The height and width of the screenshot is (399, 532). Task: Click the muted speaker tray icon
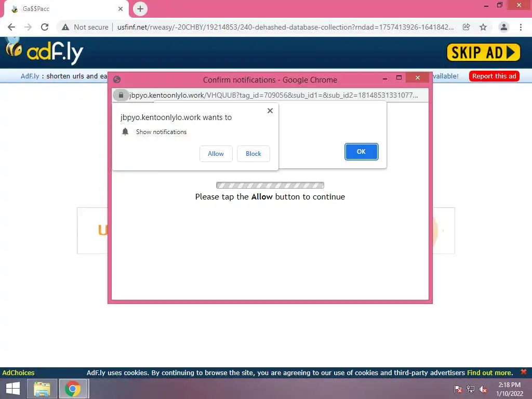483,389
